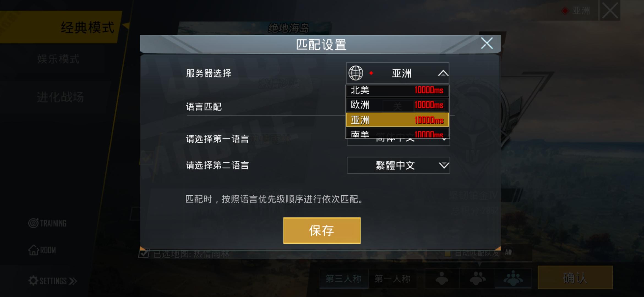This screenshot has height=297, width=644.
Task: Choose 北美 server from list
Action: (x=397, y=90)
